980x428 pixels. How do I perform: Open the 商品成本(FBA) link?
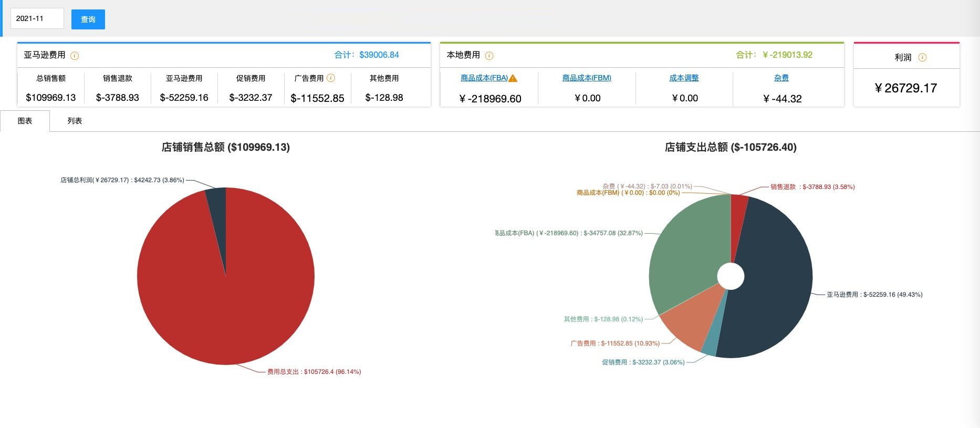click(x=484, y=78)
